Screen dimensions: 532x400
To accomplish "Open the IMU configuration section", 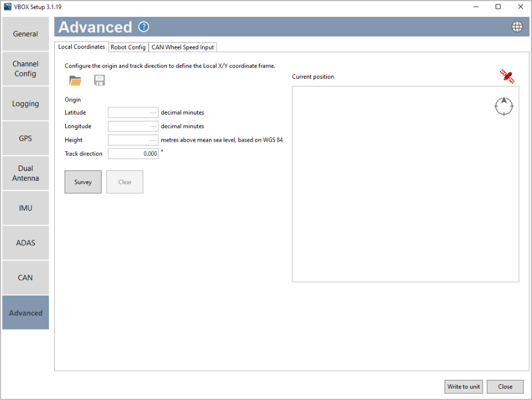I will pos(25,208).
